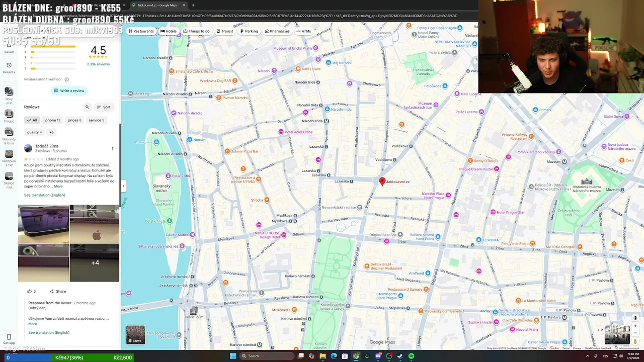Viewport: 644px width, 362px height.
Task: Like the review with thumbs up
Action: [30, 291]
